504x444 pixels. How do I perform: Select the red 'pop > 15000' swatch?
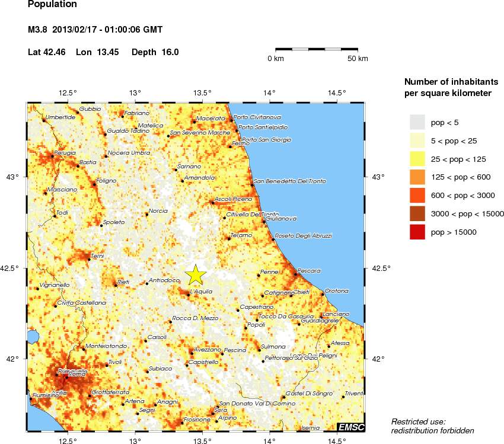point(417,232)
